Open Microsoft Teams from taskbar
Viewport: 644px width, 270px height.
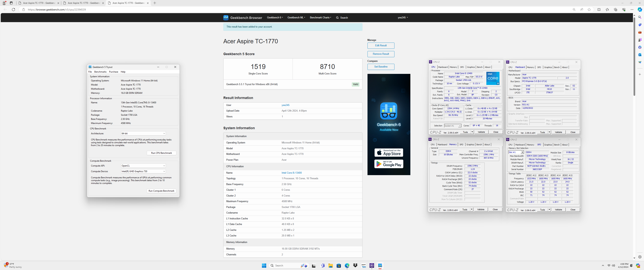pyautogui.click(x=323, y=265)
